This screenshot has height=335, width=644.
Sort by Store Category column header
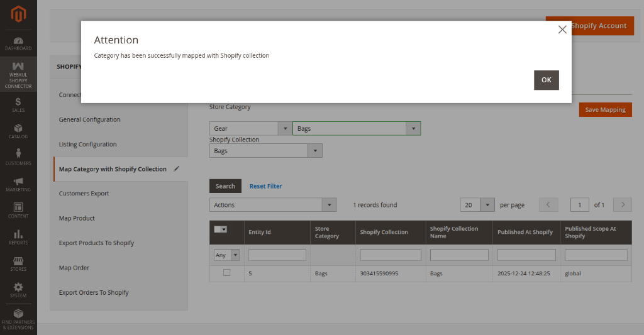333,233
